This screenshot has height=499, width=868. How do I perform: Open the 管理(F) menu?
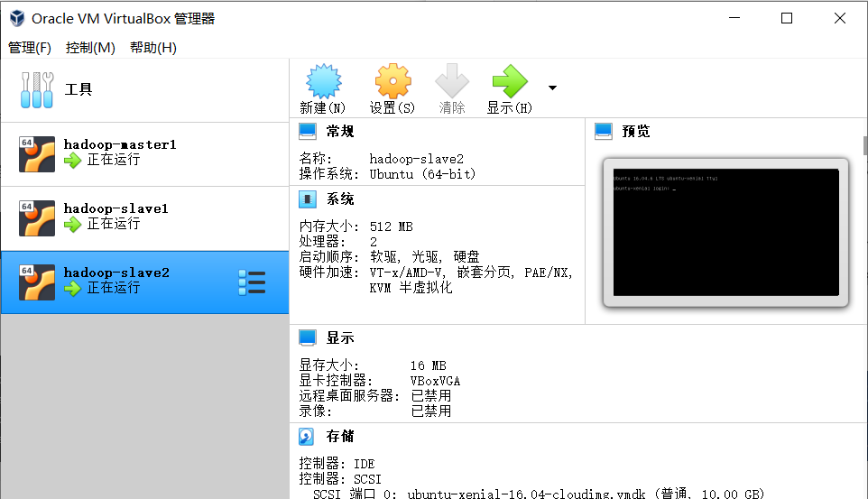click(x=30, y=48)
